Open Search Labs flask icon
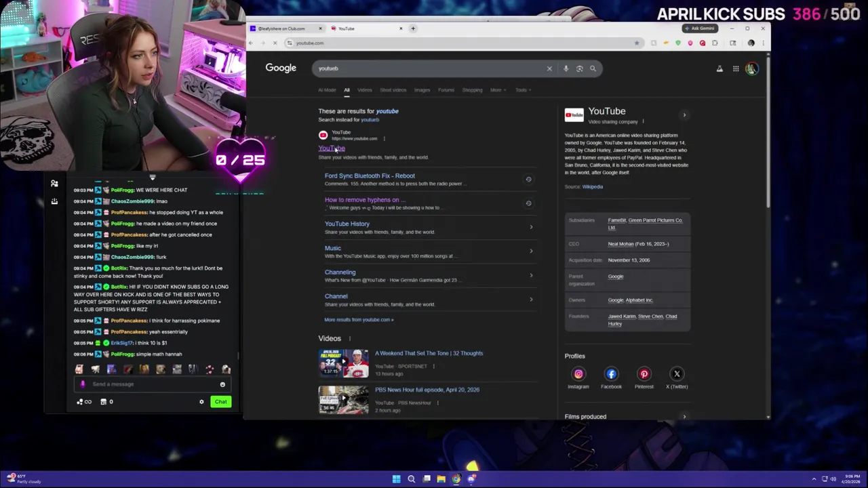Viewport: 868px width, 488px height. [719, 68]
